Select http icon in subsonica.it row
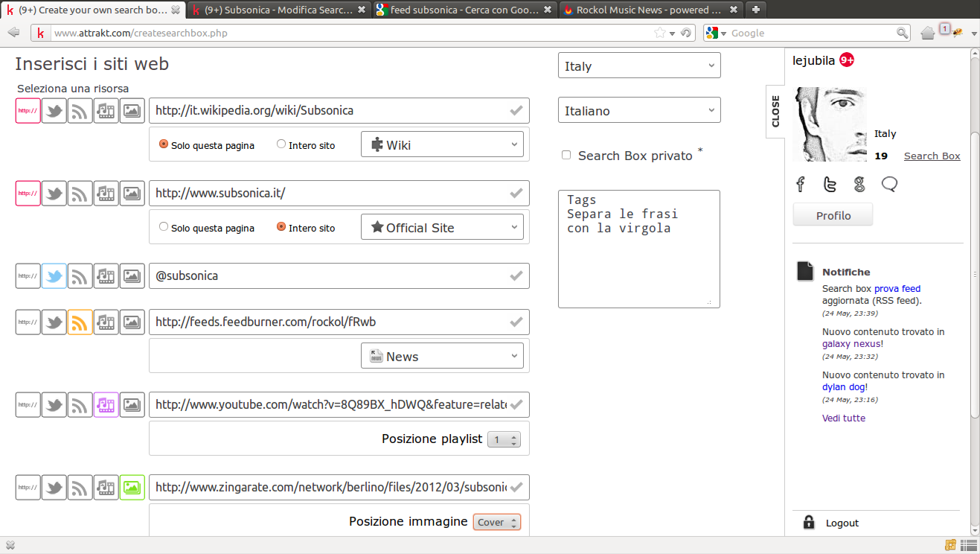980x554 pixels. (28, 194)
